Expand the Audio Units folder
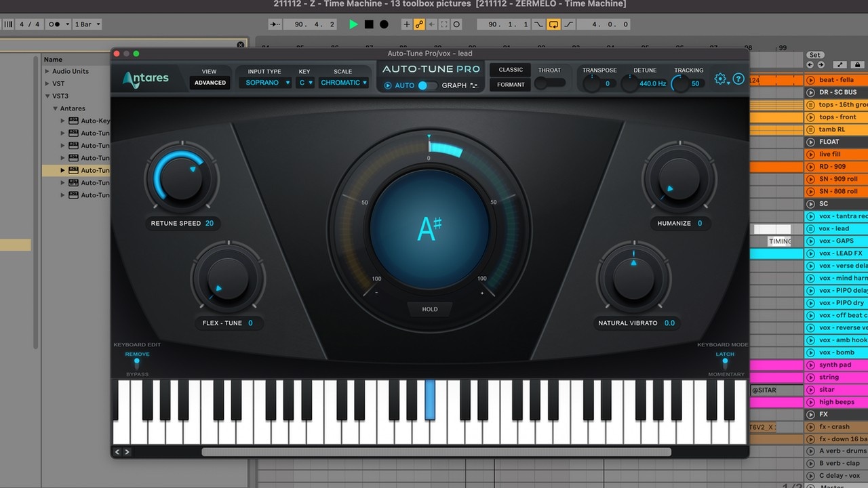This screenshot has height=488, width=868. pos(47,71)
